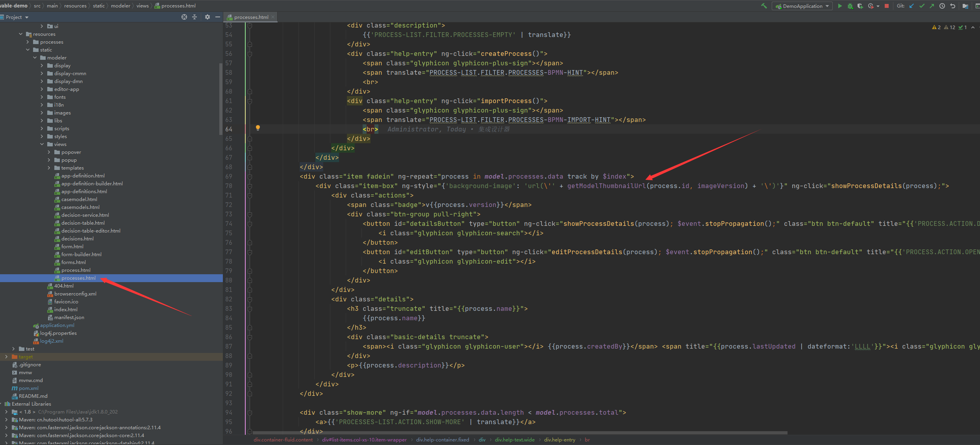Open process.html in project tree

coord(76,270)
